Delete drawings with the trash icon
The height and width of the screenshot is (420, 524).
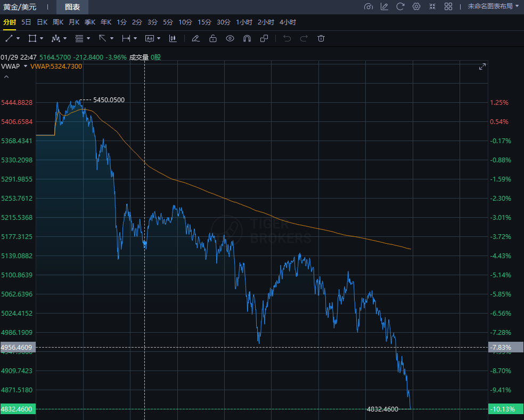click(x=321, y=38)
